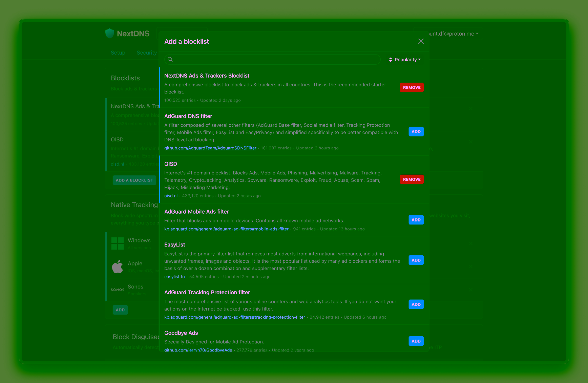Remove the OISD blocklist
Screen dimensions: 588x383
tap(412, 179)
